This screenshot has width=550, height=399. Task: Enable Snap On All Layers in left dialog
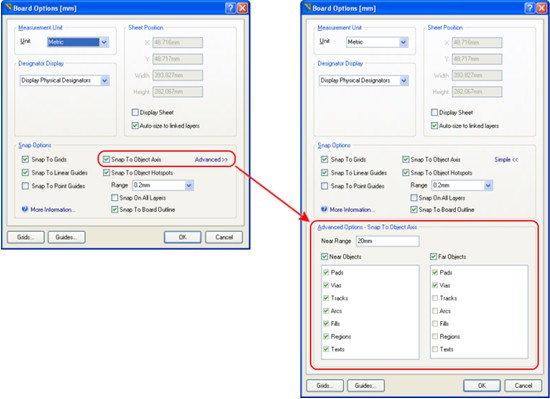click(x=114, y=198)
